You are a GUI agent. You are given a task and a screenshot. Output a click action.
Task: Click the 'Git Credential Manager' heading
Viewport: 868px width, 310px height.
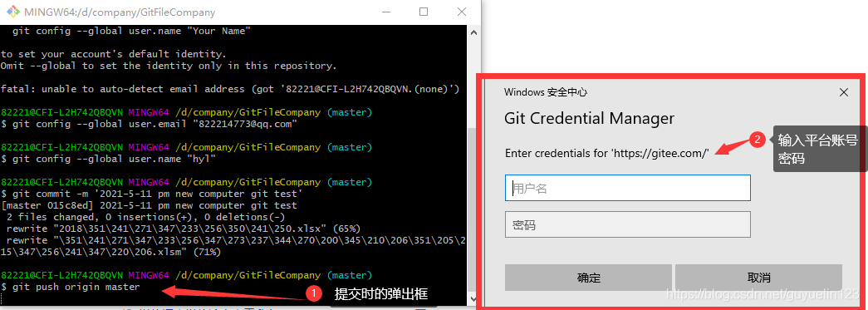coord(589,118)
